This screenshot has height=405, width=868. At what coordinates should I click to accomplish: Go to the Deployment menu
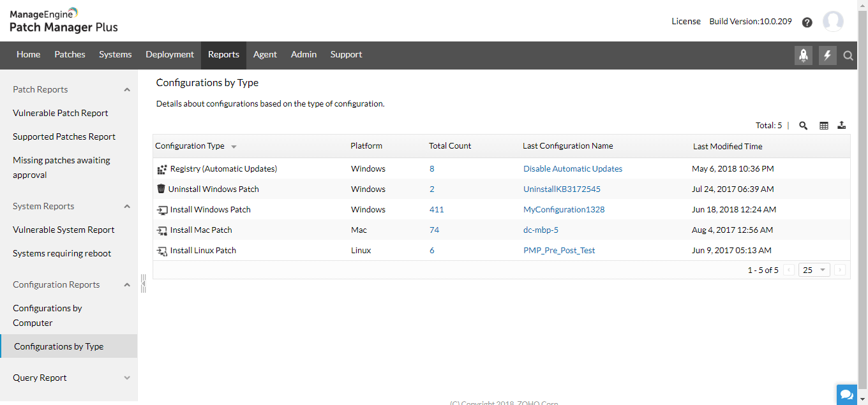click(x=170, y=55)
